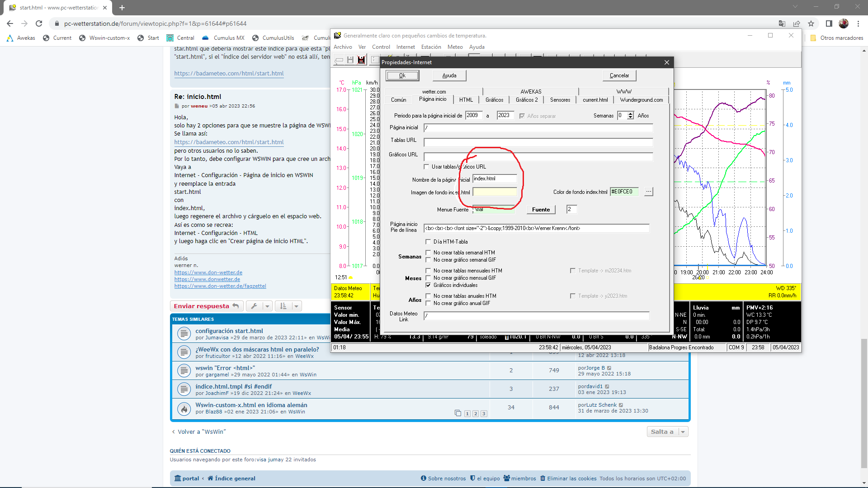Click the browser reload page icon
Screen dimensions: 868x488
tap(39, 23)
